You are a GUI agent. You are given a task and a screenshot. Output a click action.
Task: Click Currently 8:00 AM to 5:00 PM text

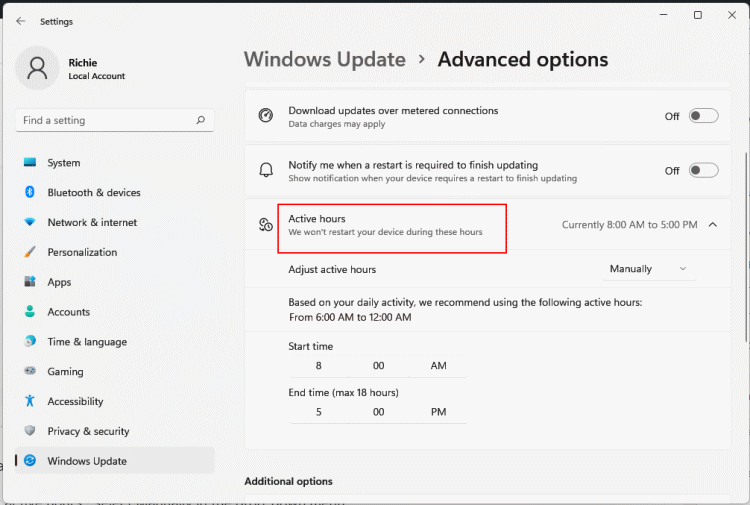click(629, 224)
